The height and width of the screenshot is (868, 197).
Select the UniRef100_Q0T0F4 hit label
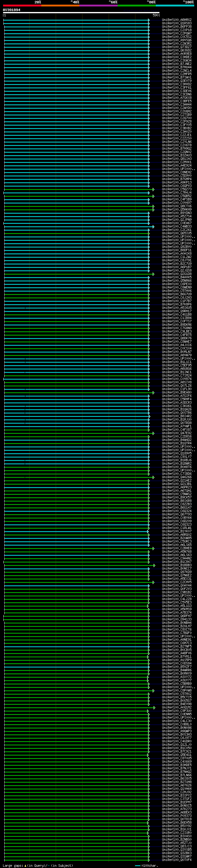point(176,860)
